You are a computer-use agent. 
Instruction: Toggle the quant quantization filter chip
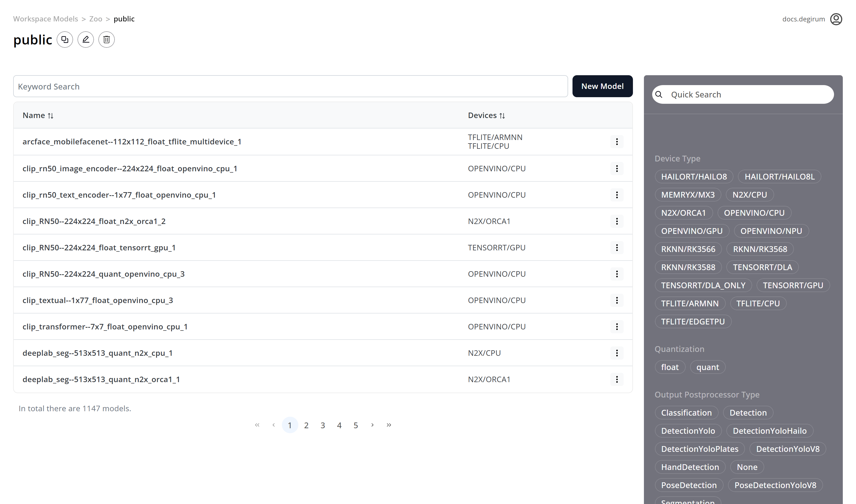[707, 367]
